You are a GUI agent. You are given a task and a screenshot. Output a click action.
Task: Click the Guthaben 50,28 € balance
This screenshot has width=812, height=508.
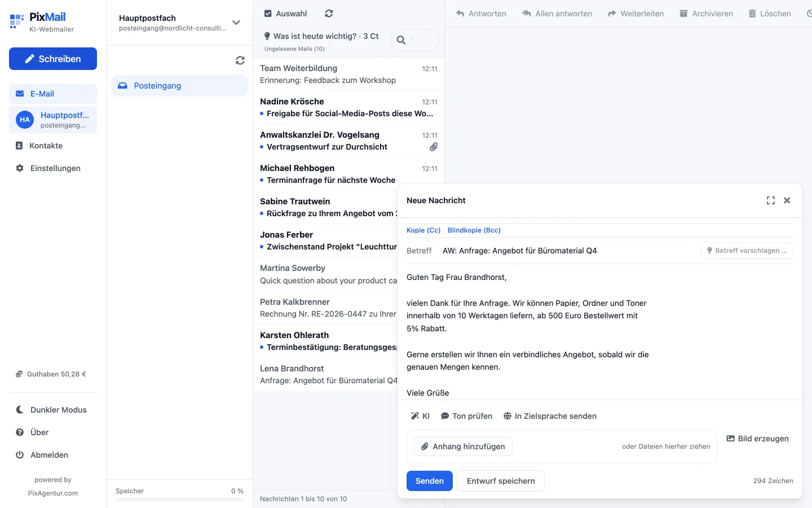point(51,374)
